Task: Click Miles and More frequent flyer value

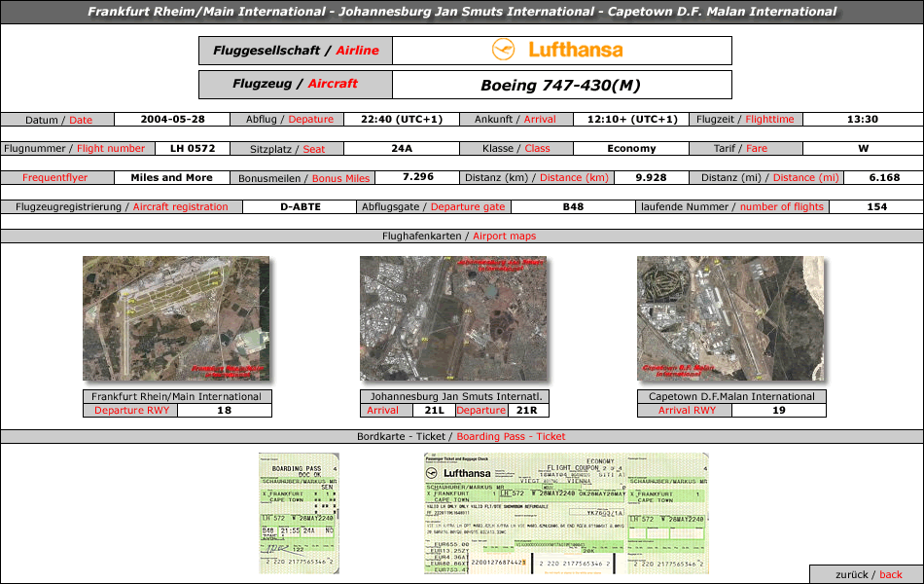Action: [171, 177]
